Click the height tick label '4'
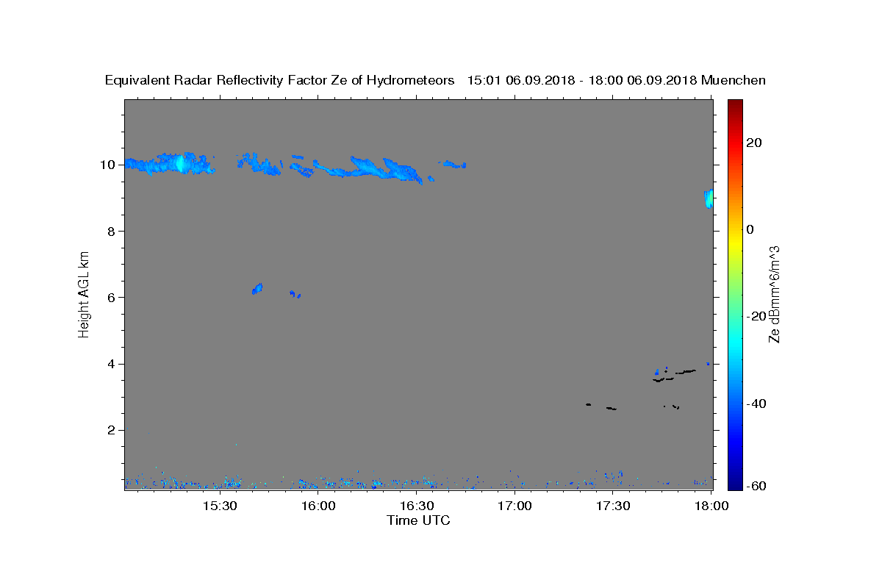The width and height of the screenshot is (882, 588). (110, 364)
